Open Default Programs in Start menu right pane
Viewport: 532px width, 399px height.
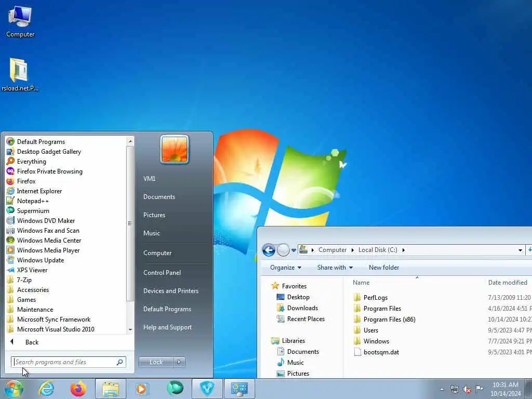click(167, 309)
